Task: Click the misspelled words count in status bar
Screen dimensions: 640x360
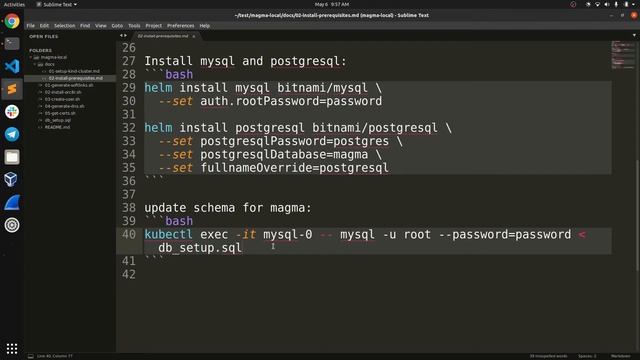Action: 548,356
